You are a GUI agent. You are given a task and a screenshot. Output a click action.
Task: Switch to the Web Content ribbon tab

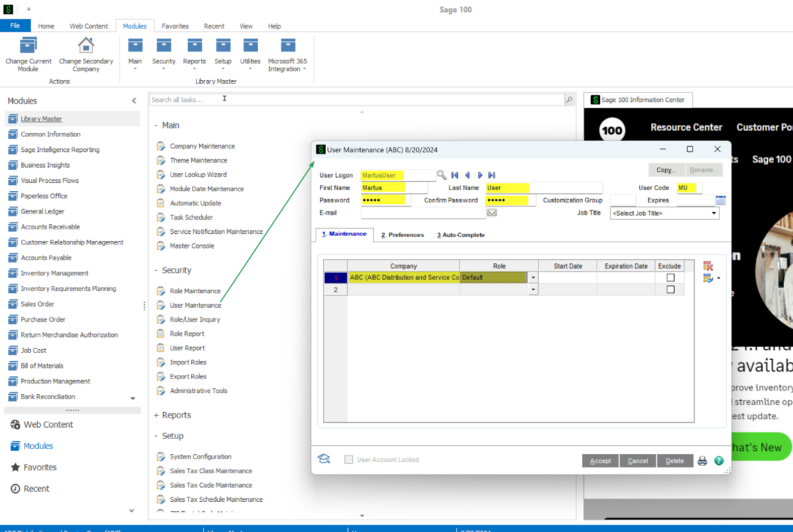(x=89, y=26)
